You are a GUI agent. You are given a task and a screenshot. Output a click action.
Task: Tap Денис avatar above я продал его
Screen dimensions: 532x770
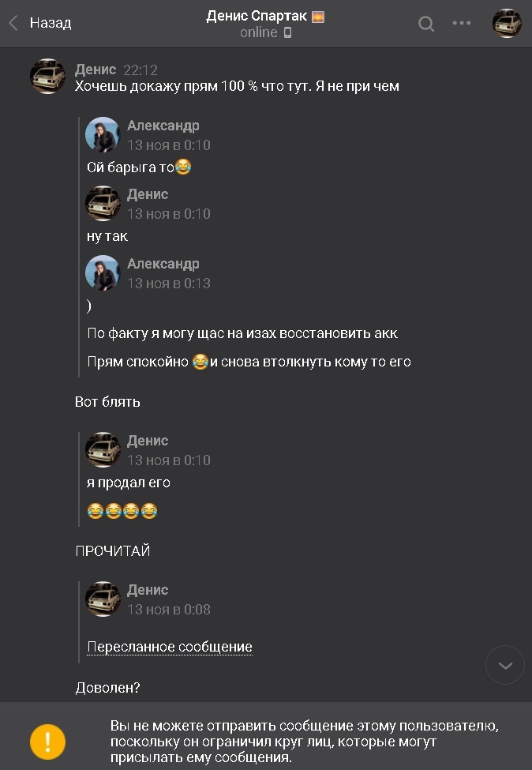(x=103, y=449)
